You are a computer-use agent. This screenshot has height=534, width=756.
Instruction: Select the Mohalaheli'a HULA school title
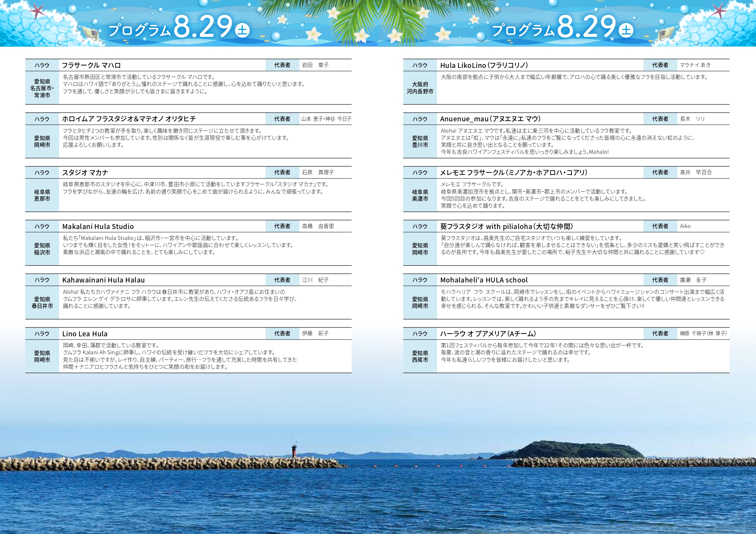tap(484, 280)
